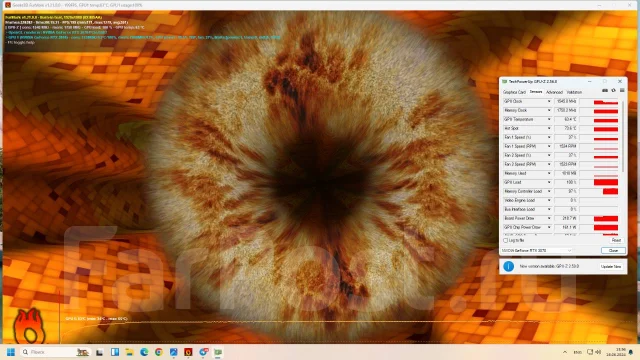Viewport: 640px width, 360px height.
Task: Open the network icon in system tray
Action: pyautogui.click(x=590, y=352)
